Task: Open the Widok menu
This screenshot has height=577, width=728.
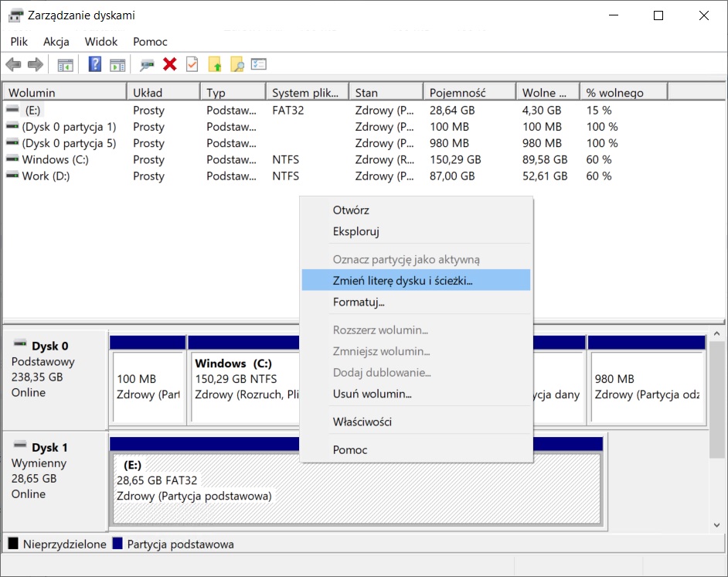Action: tap(101, 42)
